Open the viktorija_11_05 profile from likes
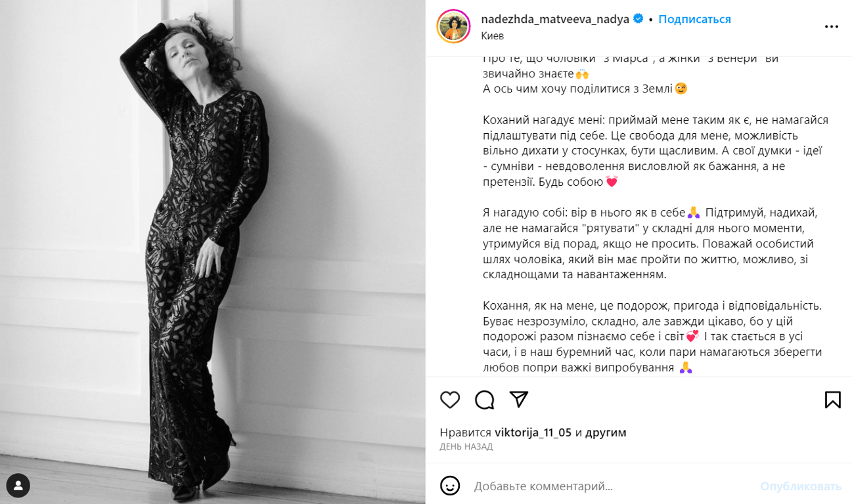This screenshot has width=852, height=504. pos(533,432)
